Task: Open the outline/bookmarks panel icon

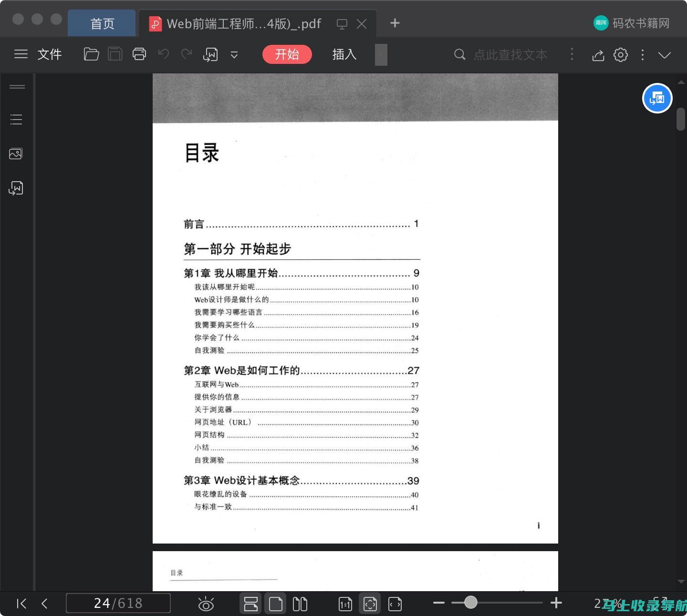Action: coord(16,119)
